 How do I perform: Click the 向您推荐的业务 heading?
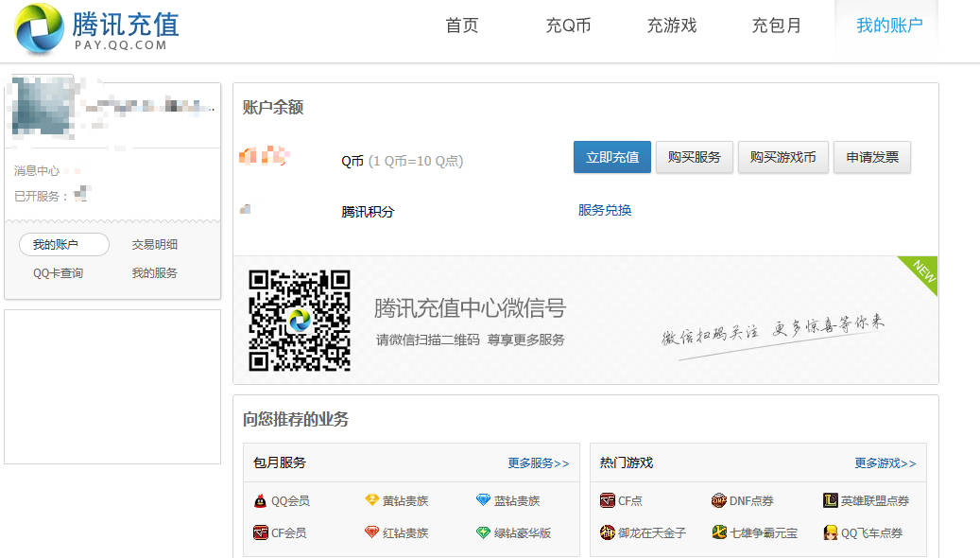coord(296,419)
